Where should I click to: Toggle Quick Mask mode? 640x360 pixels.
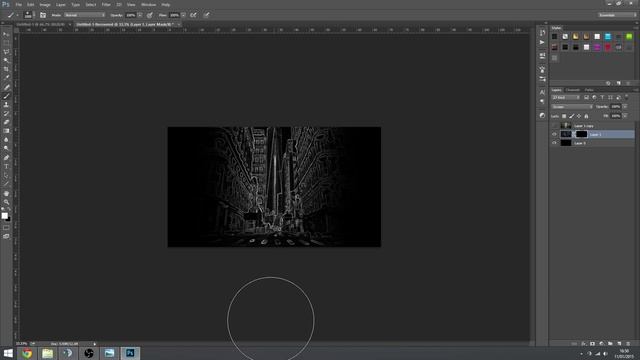(6, 228)
